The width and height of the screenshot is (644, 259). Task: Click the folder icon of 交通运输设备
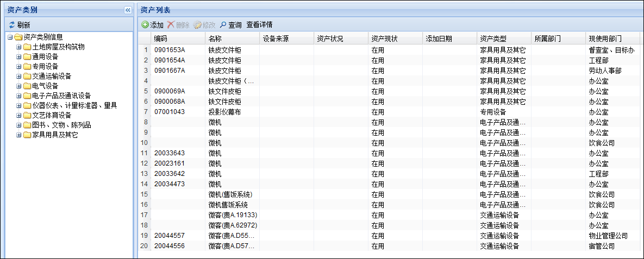tap(27, 77)
